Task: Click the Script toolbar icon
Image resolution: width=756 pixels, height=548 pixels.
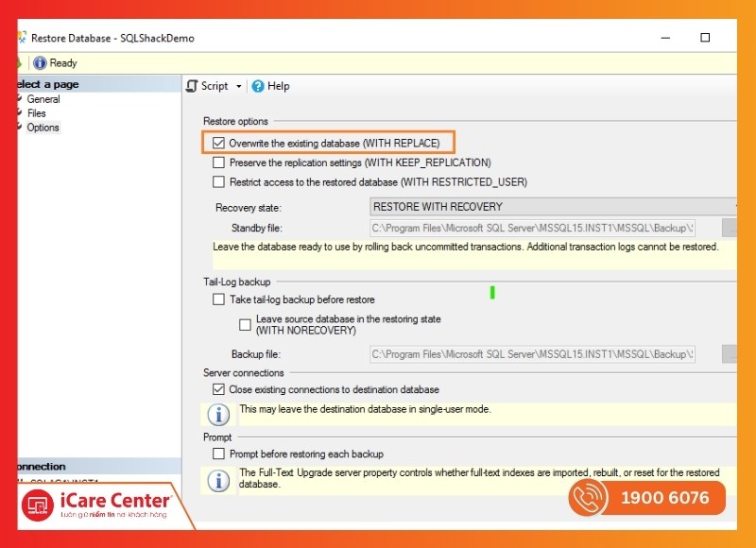Action: point(192,86)
